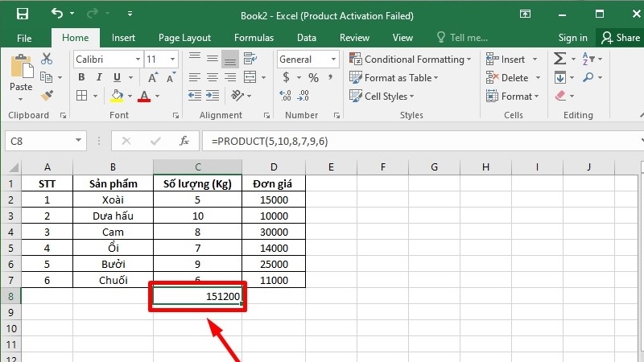Click Insert cells button

pos(512,59)
